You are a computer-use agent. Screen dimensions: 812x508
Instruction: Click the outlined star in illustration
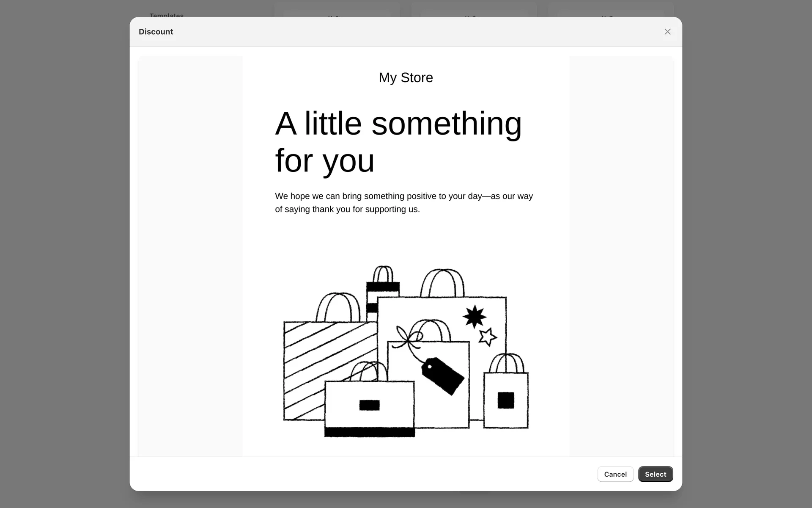pos(487,337)
